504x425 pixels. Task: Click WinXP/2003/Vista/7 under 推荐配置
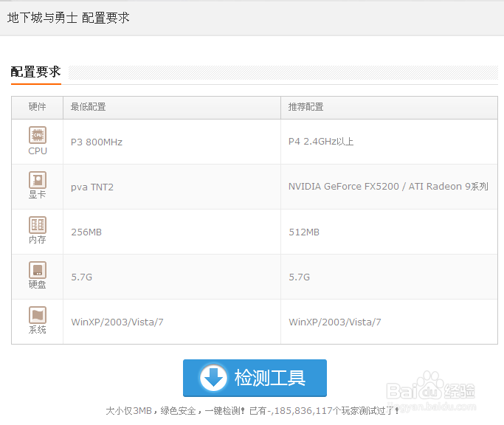(x=389, y=322)
